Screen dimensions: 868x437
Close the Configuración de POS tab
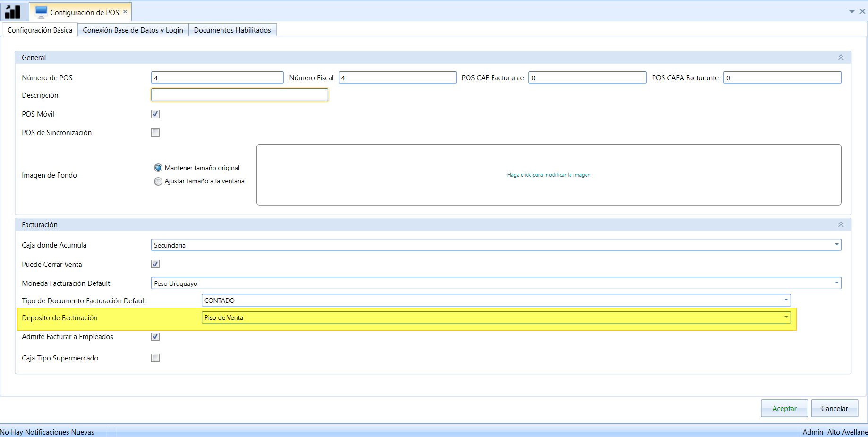coord(125,12)
